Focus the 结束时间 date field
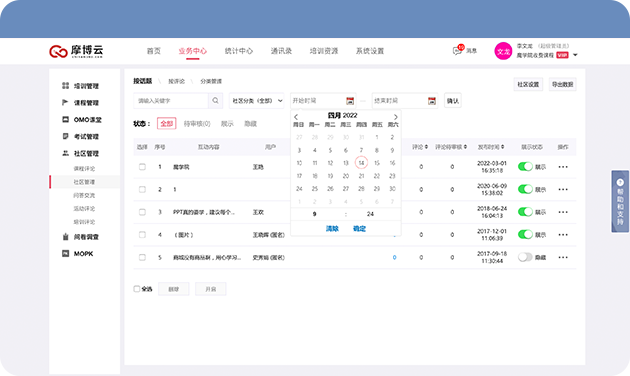The width and height of the screenshot is (630, 376). point(405,101)
